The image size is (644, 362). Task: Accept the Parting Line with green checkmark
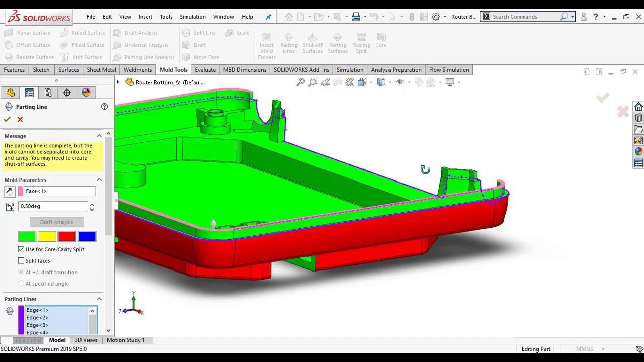[x=7, y=119]
